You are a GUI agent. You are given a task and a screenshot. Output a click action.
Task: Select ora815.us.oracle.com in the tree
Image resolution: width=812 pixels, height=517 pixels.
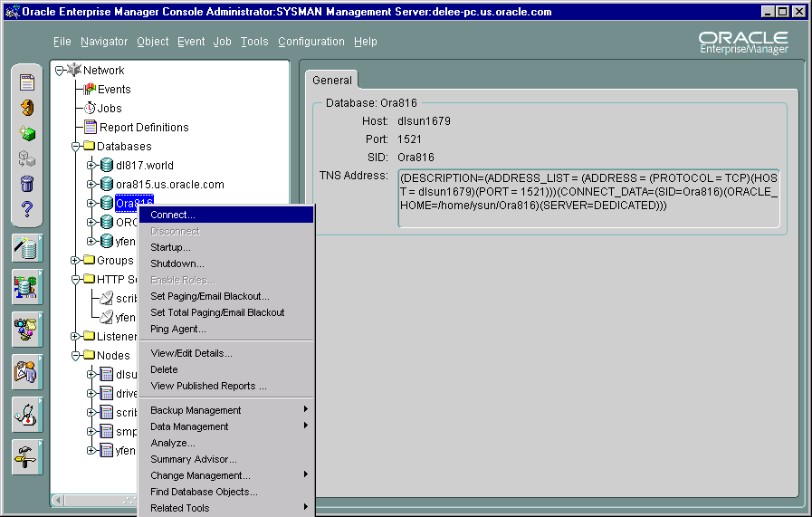(x=169, y=184)
